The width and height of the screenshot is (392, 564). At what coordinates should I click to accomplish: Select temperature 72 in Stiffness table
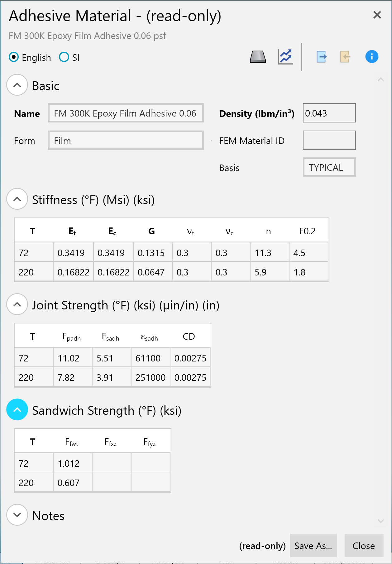coord(34,252)
